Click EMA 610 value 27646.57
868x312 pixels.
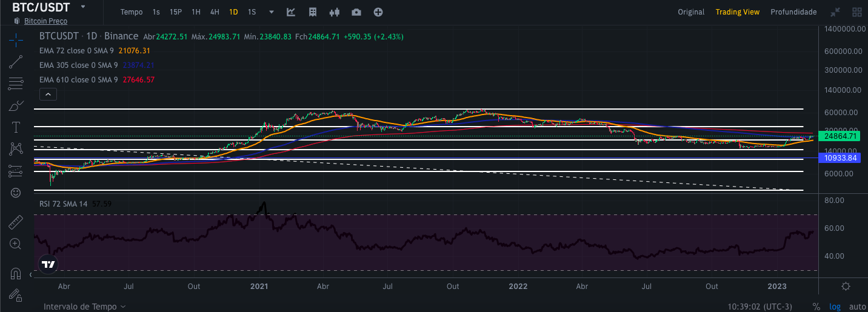click(x=138, y=79)
